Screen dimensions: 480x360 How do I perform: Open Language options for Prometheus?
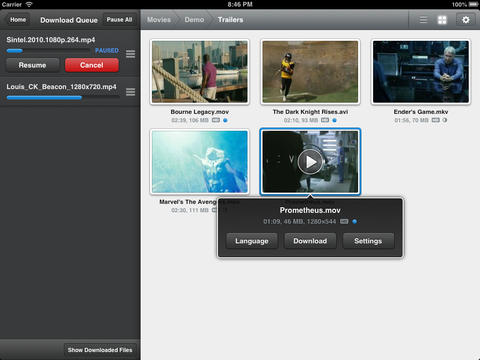coord(252,241)
